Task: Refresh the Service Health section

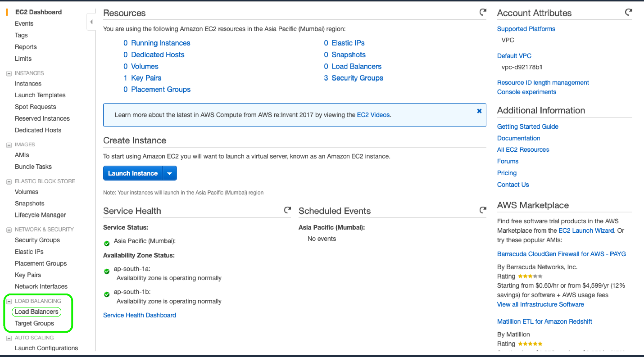Action: coord(287,210)
